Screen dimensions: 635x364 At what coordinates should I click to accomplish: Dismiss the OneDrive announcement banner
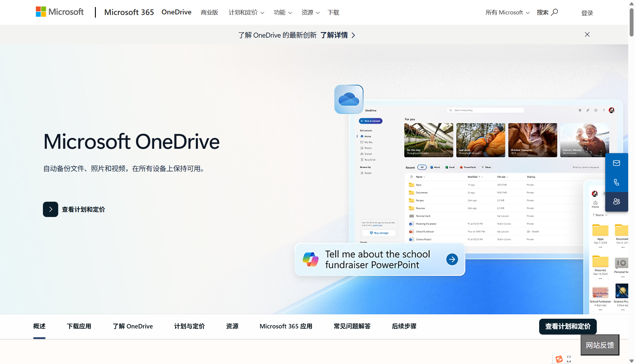587,34
